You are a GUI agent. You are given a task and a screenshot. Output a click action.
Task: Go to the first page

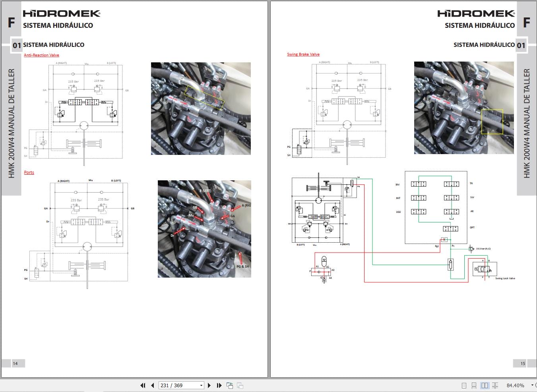(x=143, y=385)
